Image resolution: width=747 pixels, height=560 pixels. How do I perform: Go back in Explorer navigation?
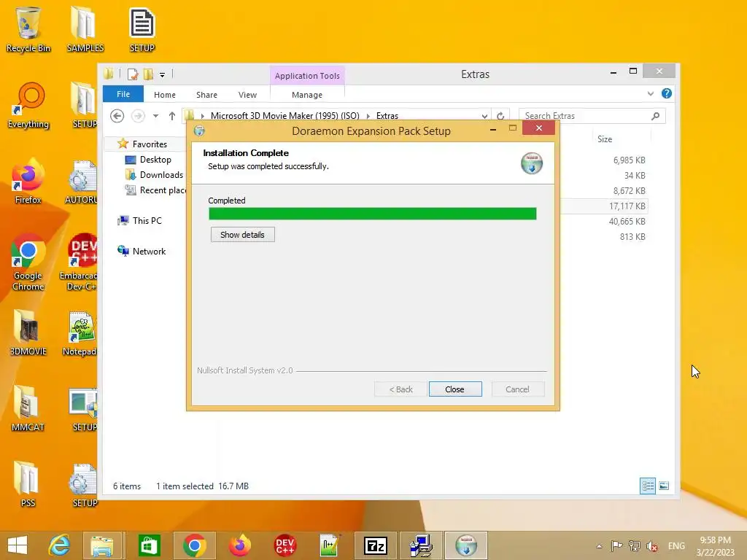coord(117,116)
